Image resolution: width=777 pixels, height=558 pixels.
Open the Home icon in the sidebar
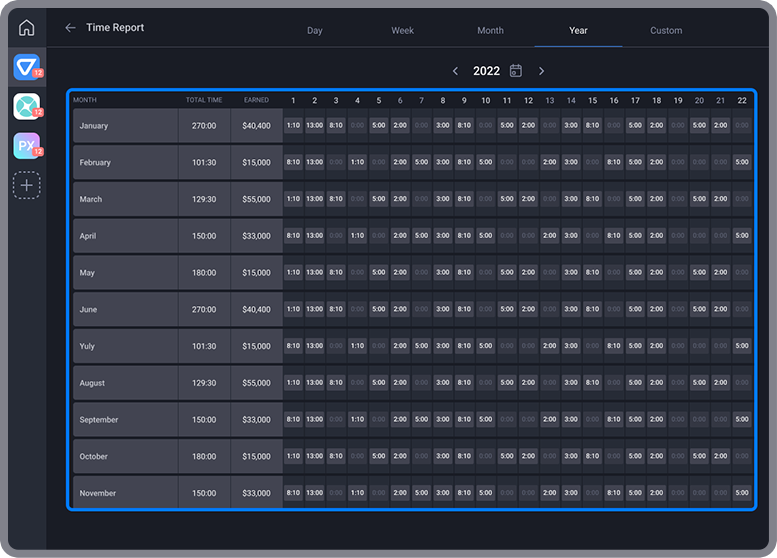pos(27,27)
